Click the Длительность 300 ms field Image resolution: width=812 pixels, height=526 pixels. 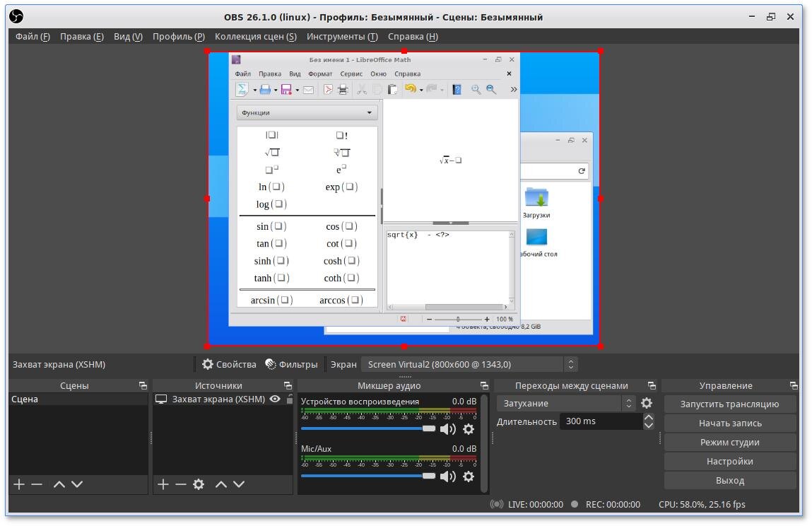click(x=601, y=421)
